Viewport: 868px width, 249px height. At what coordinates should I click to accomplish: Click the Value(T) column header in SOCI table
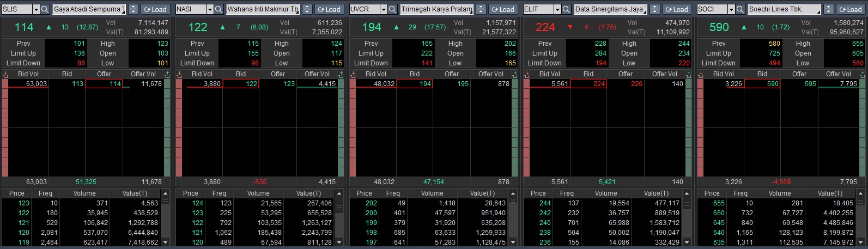click(830, 193)
